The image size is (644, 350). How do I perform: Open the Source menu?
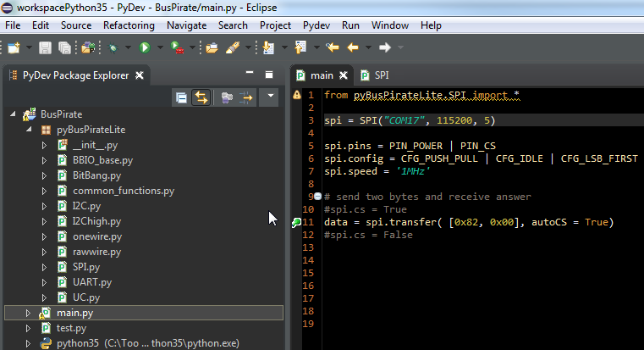pos(76,25)
